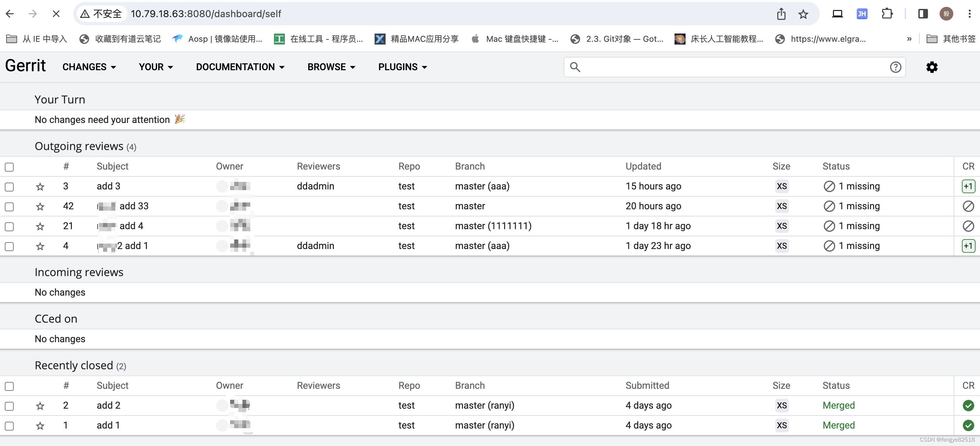
Task: Check the box for change 21
Action: coord(9,226)
